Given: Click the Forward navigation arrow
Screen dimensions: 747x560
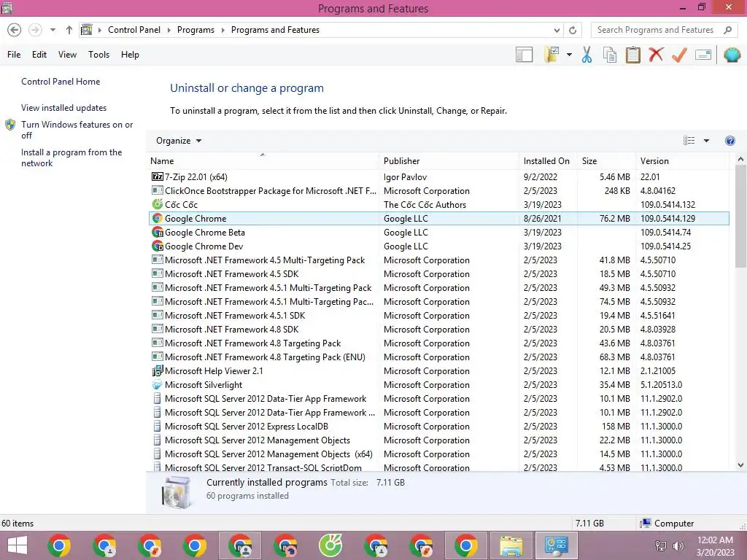Looking at the screenshot, I should pos(35,30).
